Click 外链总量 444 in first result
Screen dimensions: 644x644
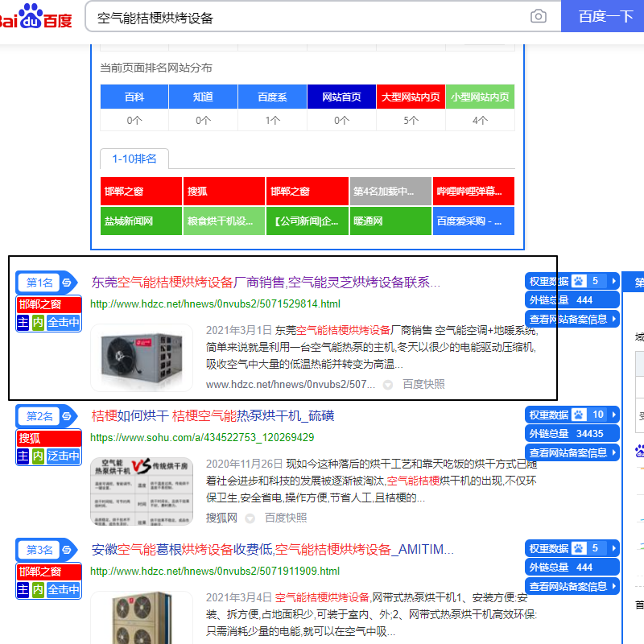(572, 300)
